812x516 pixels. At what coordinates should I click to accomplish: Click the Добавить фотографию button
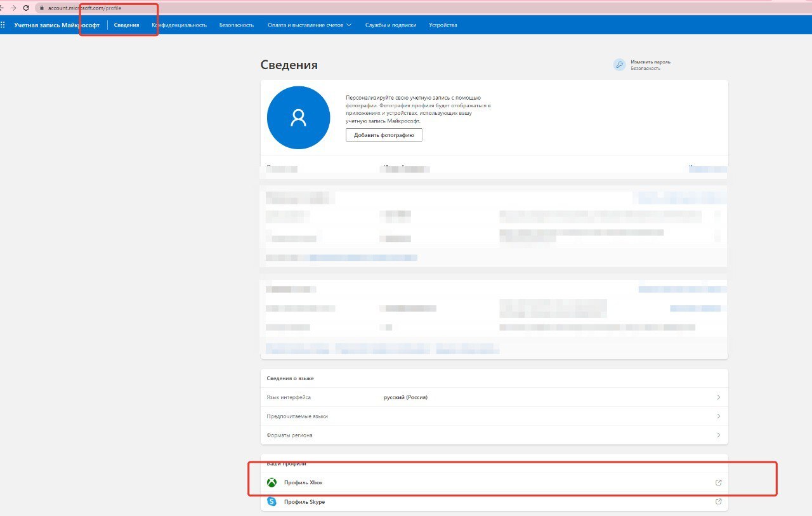384,135
